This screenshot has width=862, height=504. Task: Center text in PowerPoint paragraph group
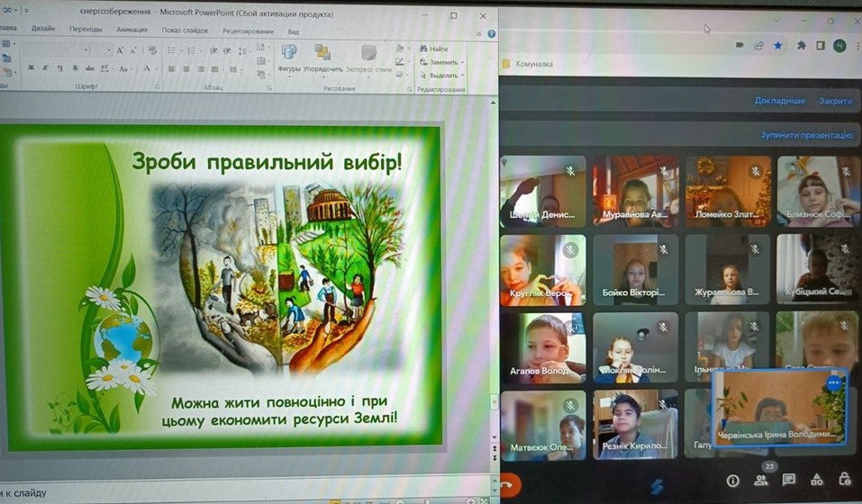click(186, 69)
